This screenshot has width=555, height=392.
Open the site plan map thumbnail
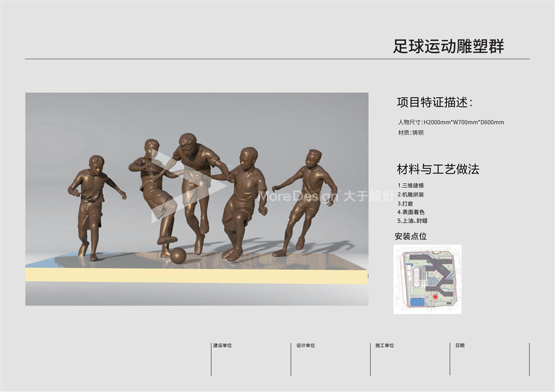427,279
